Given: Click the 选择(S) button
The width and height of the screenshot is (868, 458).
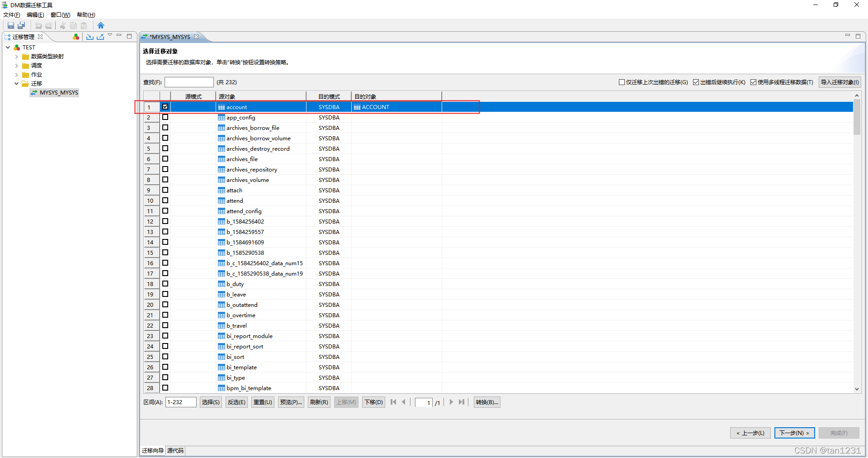Looking at the screenshot, I should coord(211,402).
